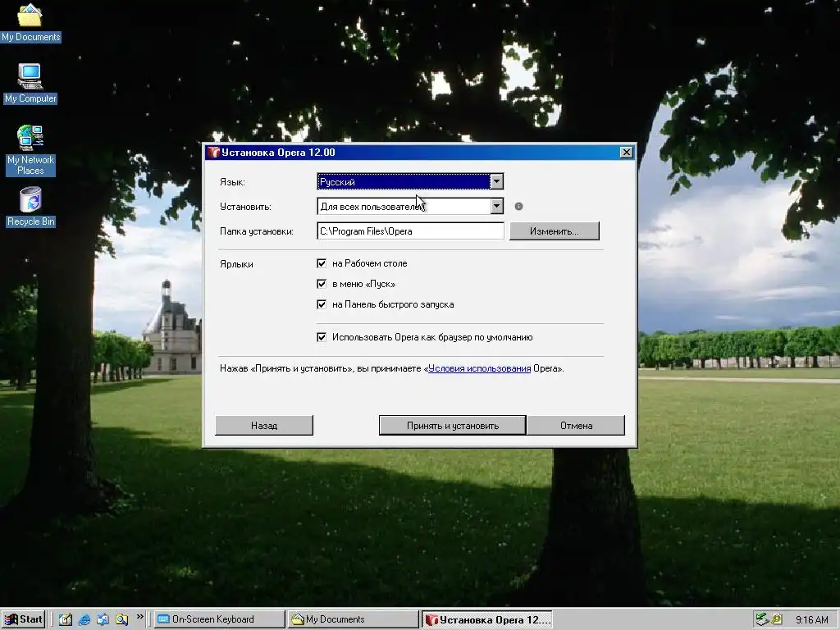The height and width of the screenshot is (630, 840).
Task: Switch to the My Documents taskbar window
Action: [353, 619]
